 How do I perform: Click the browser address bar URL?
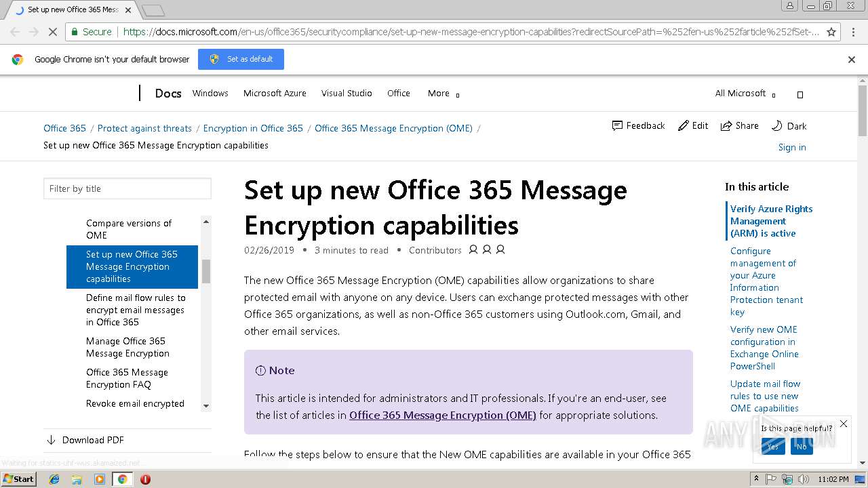click(x=471, y=32)
